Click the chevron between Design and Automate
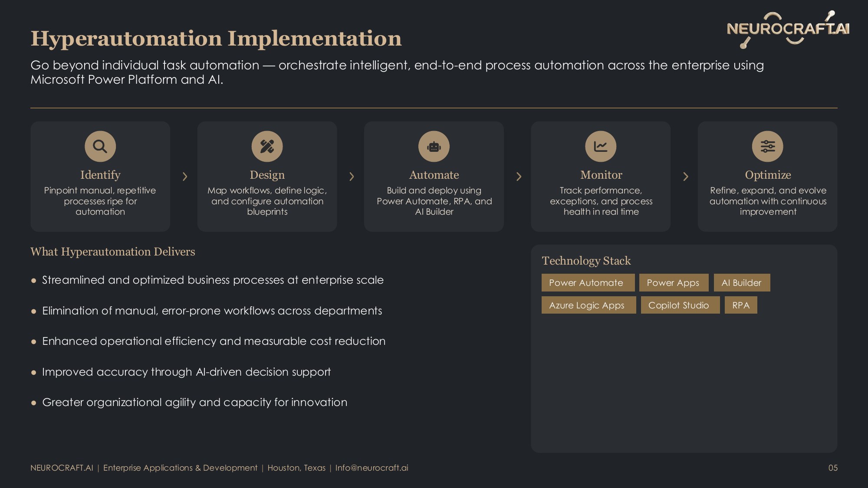Screen dimensions: 868x488 coord(352,177)
